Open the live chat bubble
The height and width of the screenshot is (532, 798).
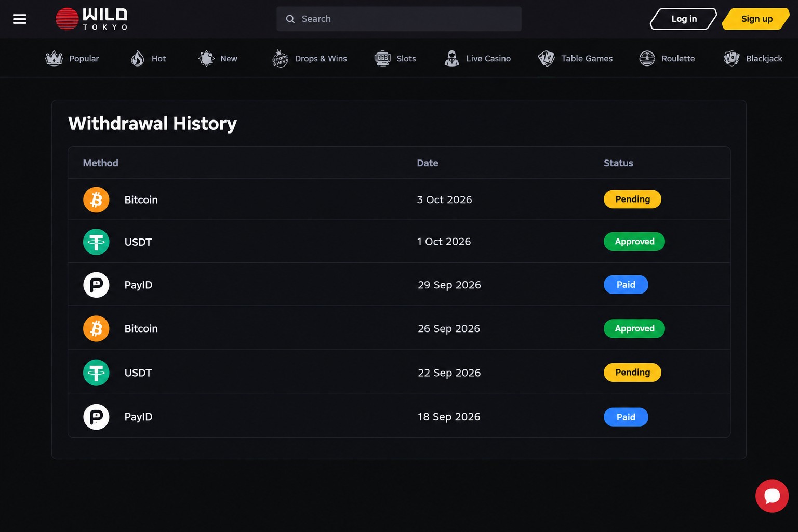[772, 496]
